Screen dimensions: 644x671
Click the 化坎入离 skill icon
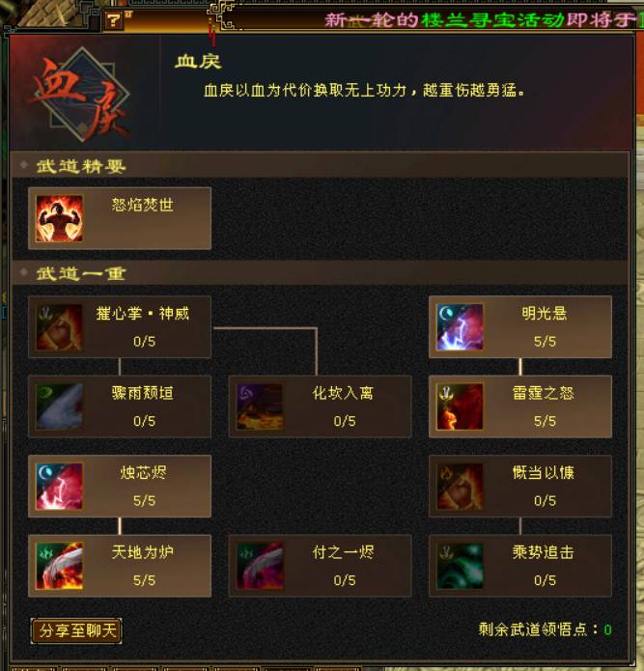click(260, 406)
